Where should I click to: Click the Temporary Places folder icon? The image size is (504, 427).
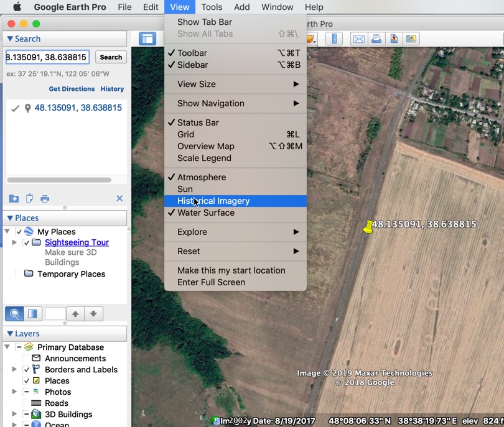[29, 273]
